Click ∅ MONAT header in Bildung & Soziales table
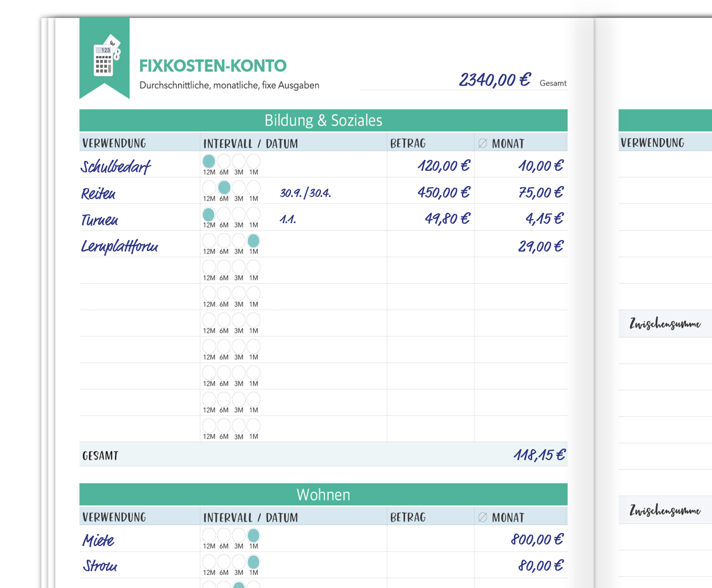Image resolution: width=712 pixels, height=588 pixels. coord(501,144)
